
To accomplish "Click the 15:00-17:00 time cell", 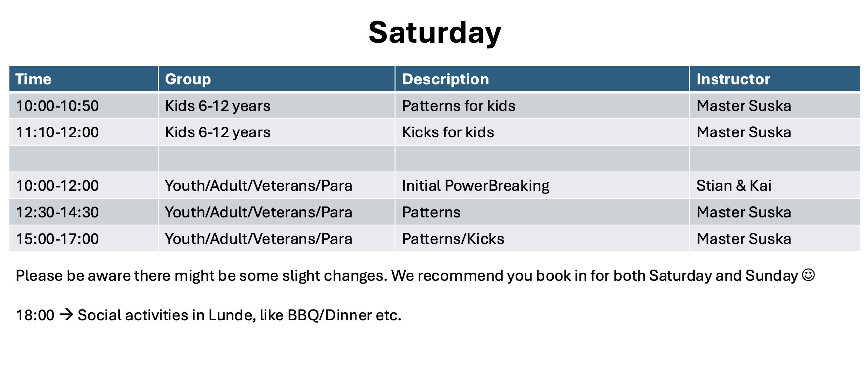I will [x=84, y=239].
